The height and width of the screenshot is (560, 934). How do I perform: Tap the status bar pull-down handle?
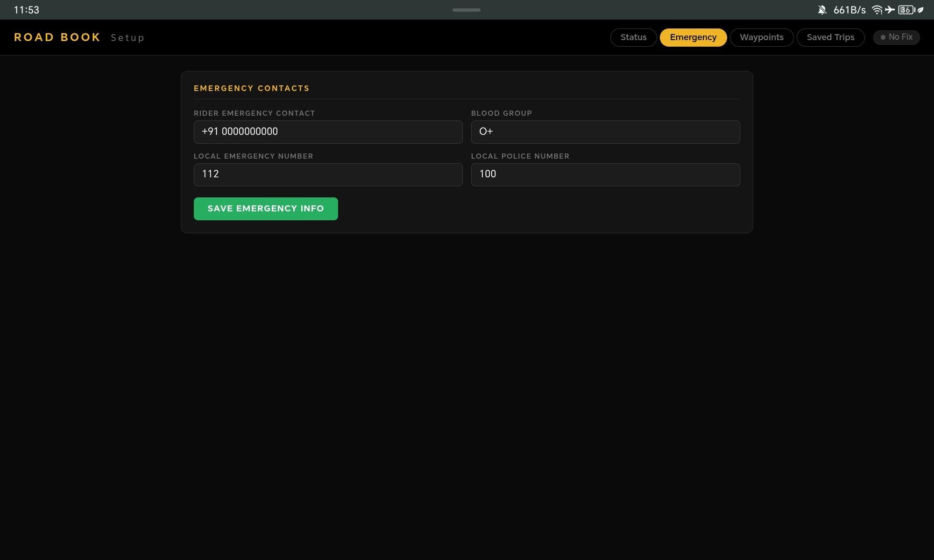pyautogui.click(x=467, y=10)
